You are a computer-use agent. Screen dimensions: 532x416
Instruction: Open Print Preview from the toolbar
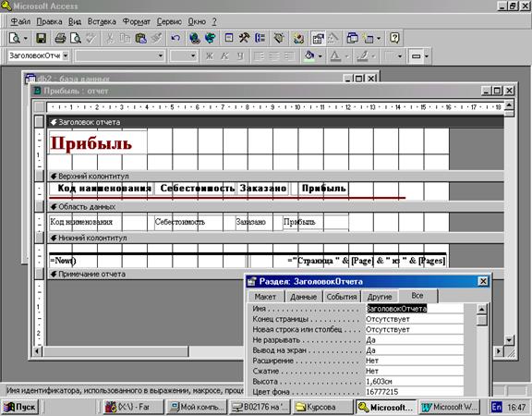(x=76, y=38)
